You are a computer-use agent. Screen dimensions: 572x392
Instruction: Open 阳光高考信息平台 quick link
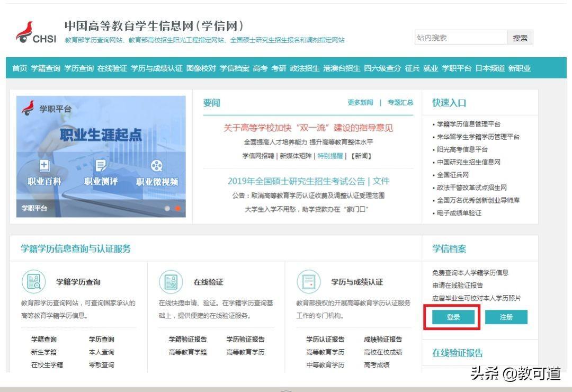coord(462,149)
